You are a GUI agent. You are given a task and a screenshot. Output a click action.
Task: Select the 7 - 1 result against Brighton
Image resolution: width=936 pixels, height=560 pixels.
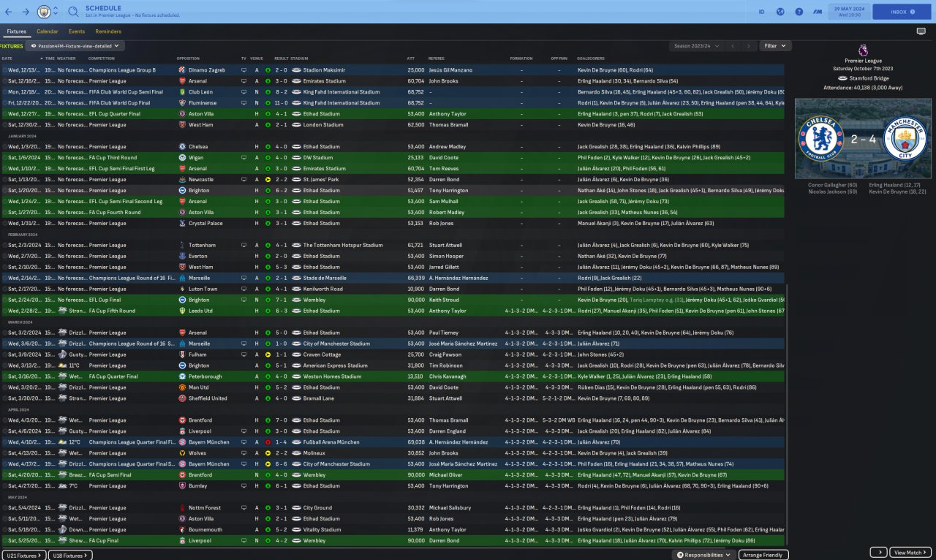[x=281, y=300]
